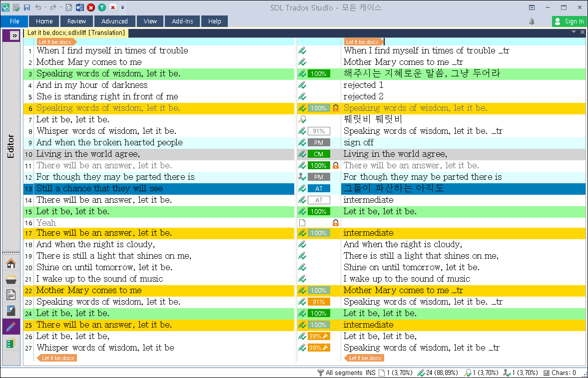The image size is (588, 378).
Task: Switch to the Add-Ins ribbon tab
Action: [x=182, y=21]
